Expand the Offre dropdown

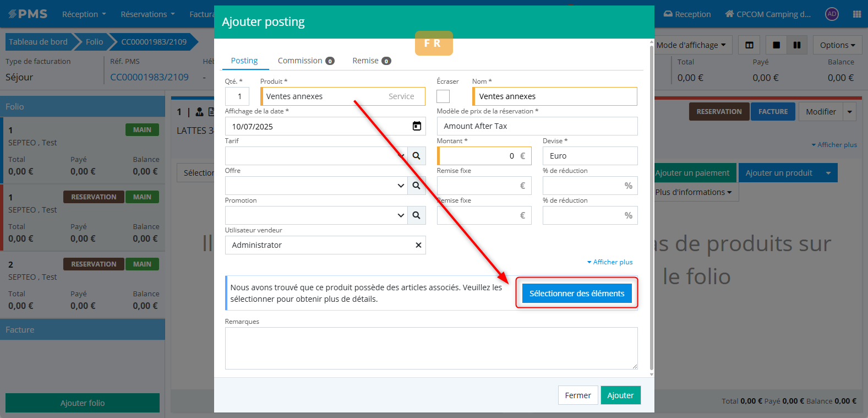[401, 186]
